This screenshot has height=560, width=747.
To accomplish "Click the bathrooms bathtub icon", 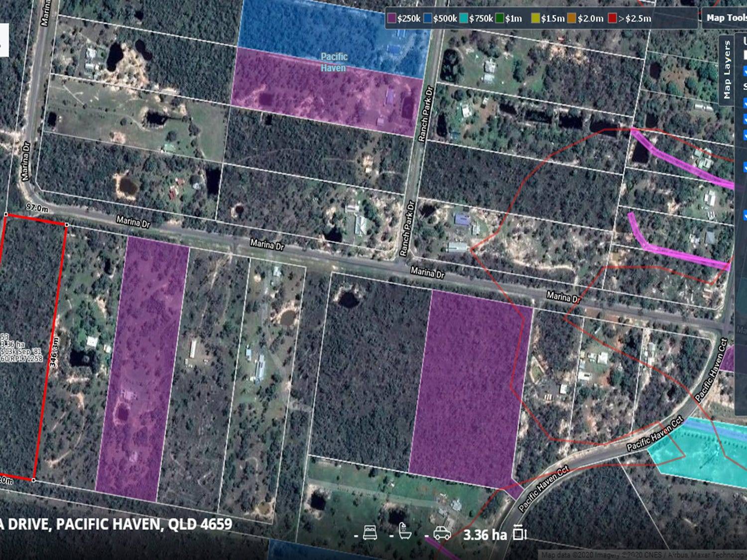I will tap(405, 533).
